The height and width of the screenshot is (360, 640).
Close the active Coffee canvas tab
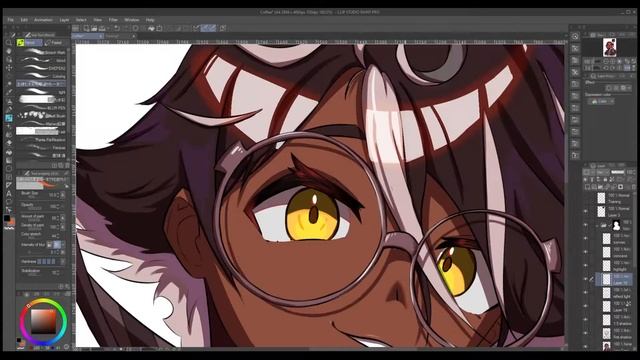100,36
